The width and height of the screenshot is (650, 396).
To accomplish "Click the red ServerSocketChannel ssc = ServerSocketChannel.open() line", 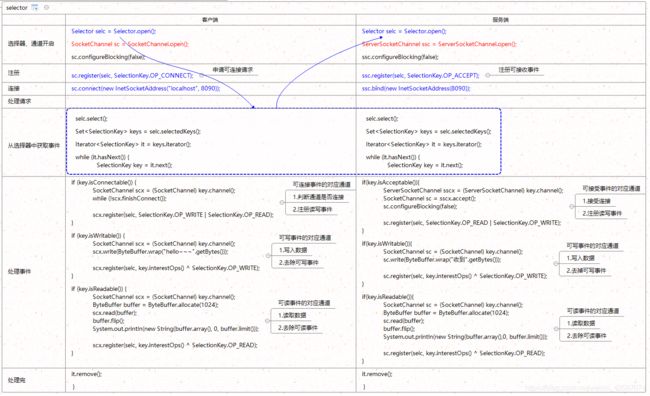I will tap(439, 44).
